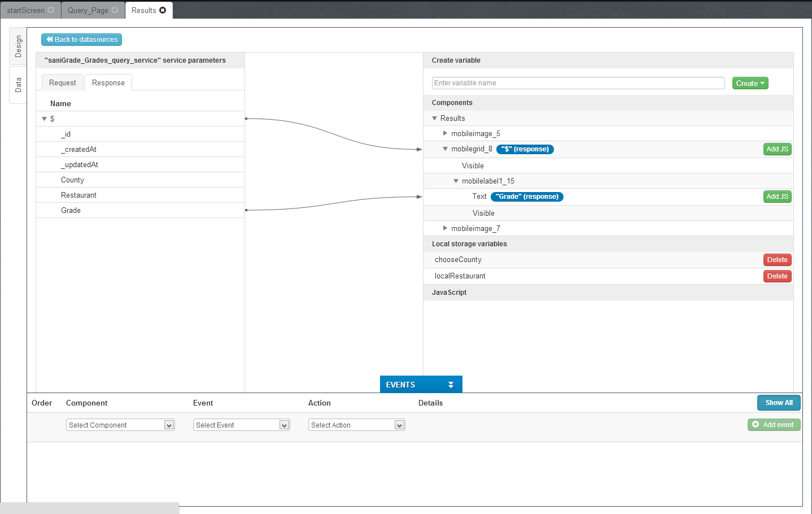Viewport: 812px width, 514px height.
Task: Collapse the $ root node in response tree
Action: pyautogui.click(x=44, y=119)
